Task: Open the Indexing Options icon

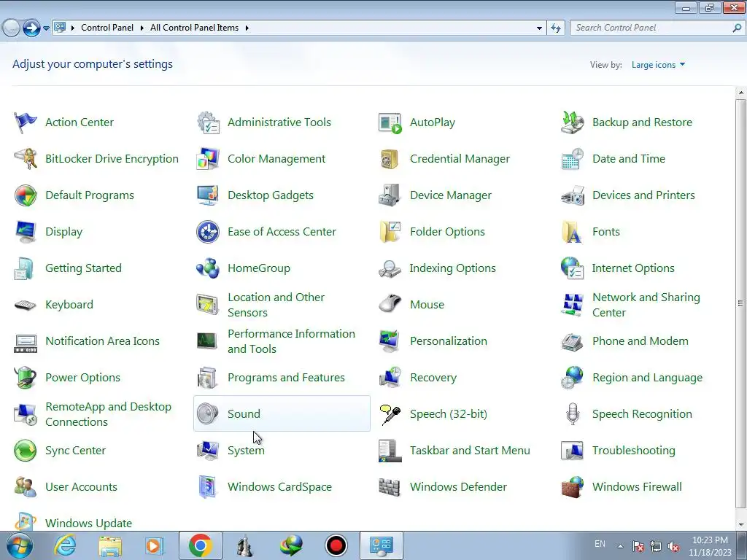Action: click(x=390, y=268)
